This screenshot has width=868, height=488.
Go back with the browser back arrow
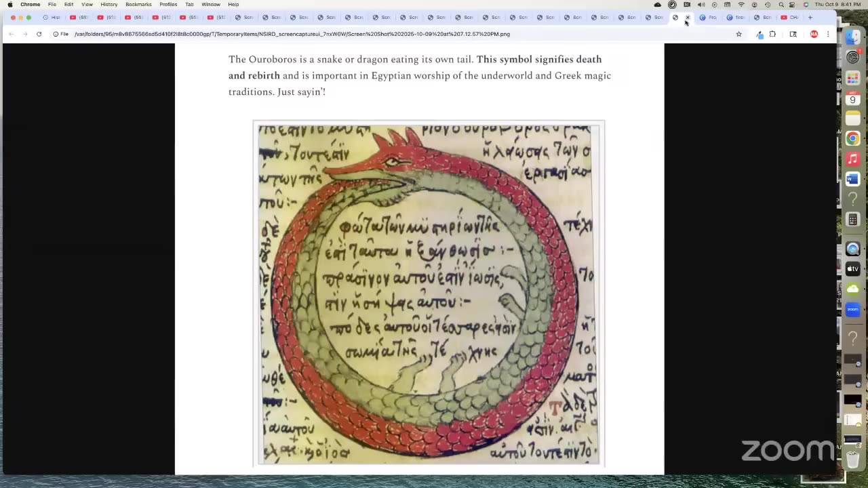[x=11, y=34]
